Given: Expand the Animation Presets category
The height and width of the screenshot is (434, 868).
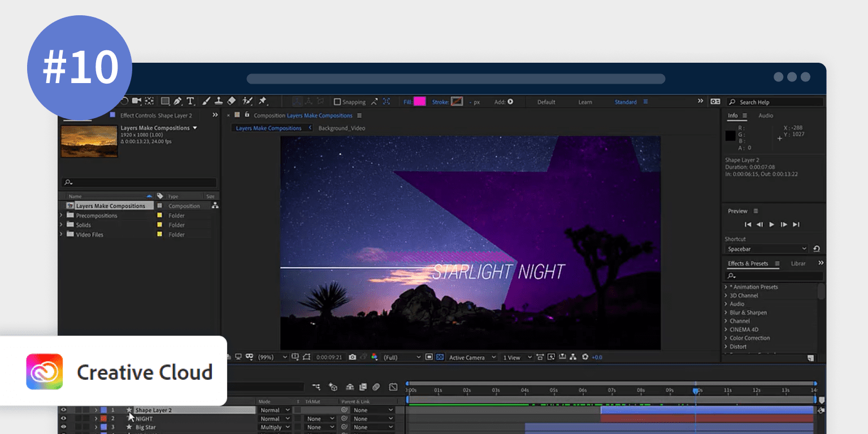Looking at the screenshot, I should (x=726, y=287).
